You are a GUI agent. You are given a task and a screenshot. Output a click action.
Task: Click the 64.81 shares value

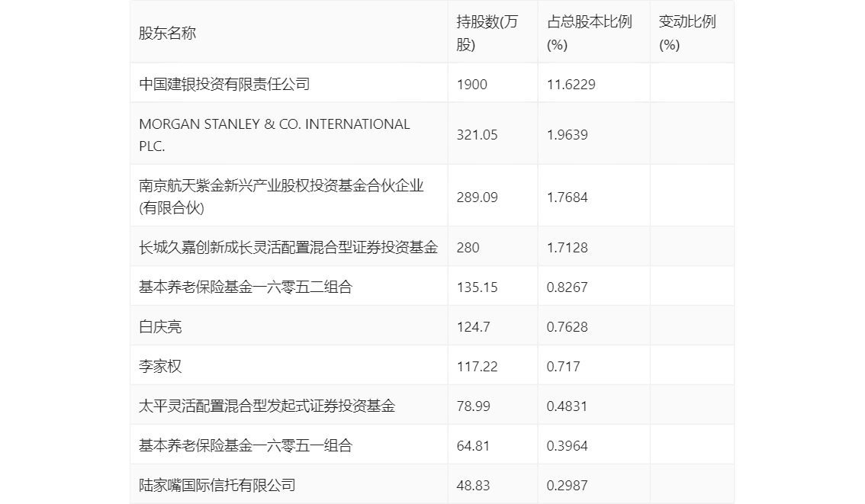(x=474, y=446)
